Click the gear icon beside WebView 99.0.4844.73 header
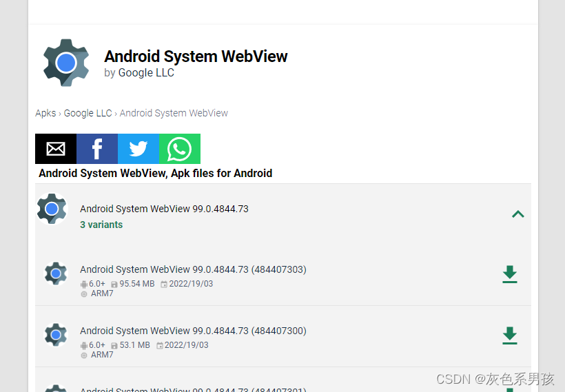Image resolution: width=565 pixels, height=392 pixels. tap(52, 209)
